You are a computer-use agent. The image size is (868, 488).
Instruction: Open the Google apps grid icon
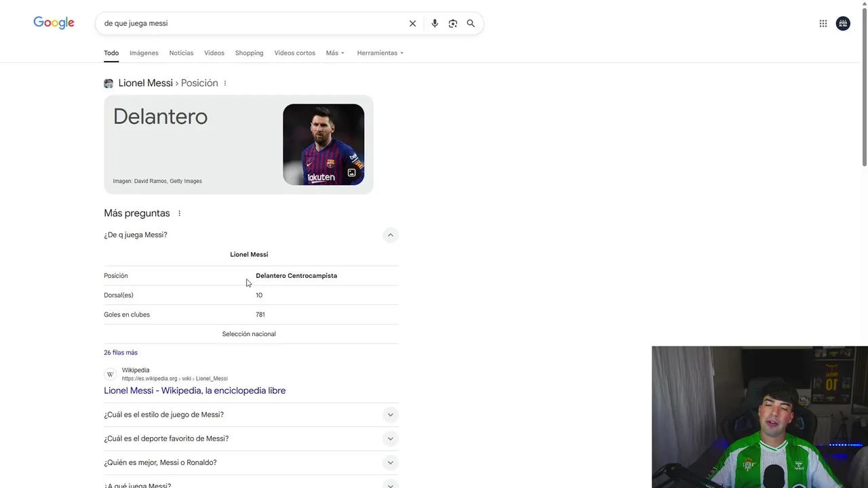pyautogui.click(x=823, y=23)
